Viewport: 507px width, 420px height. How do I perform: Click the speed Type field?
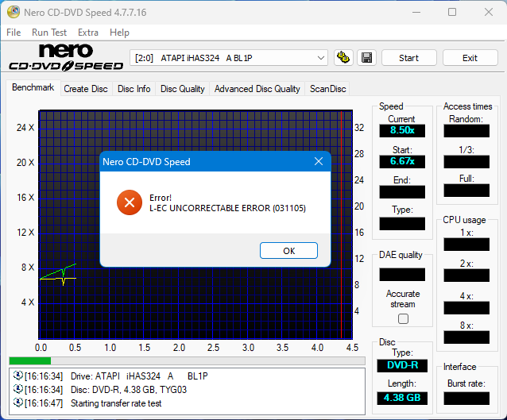click(x=402, y=224)
